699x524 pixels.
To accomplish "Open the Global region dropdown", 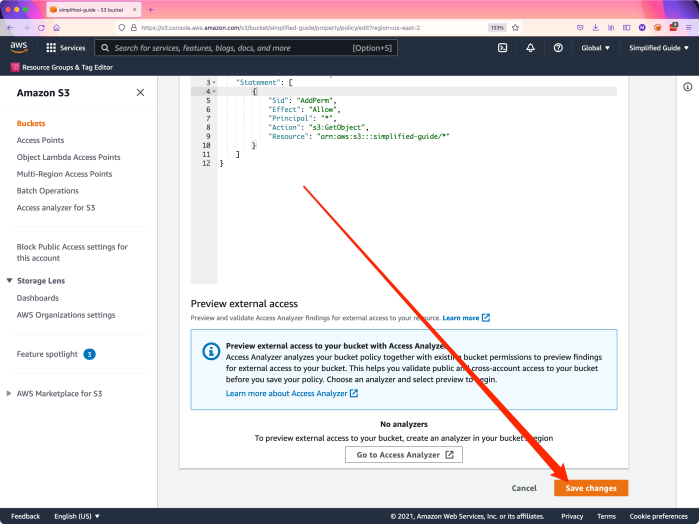I will click(595, 48).
